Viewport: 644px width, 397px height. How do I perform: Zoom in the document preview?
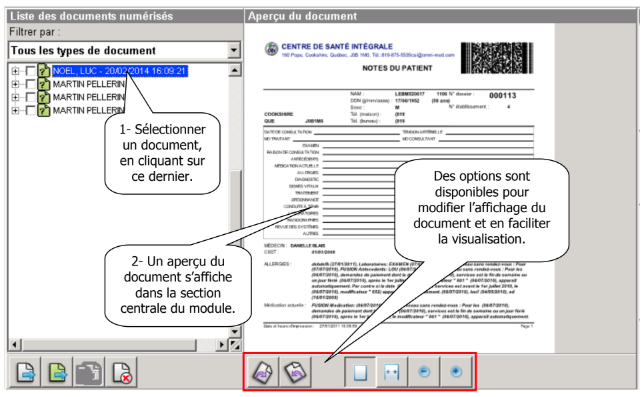pyautogui.click(x=456, y=372)
